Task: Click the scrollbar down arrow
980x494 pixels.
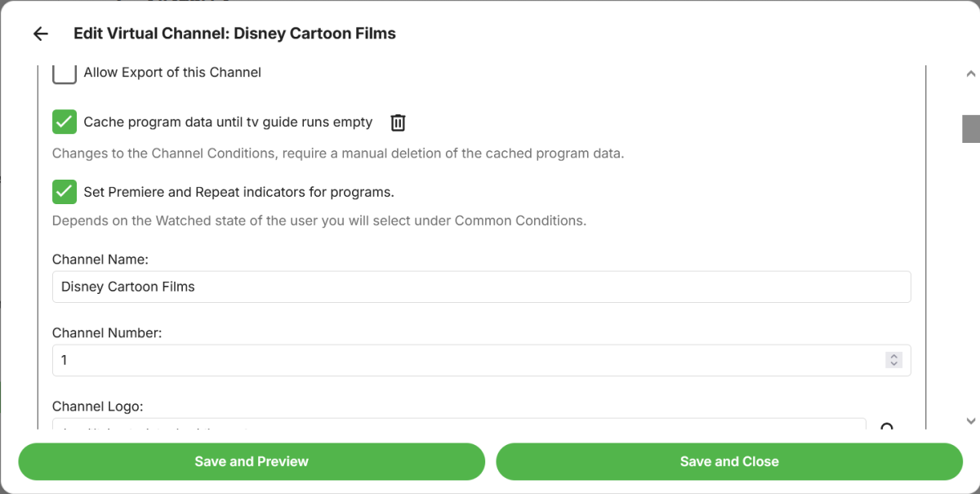Action: click(x=970, y=421)
